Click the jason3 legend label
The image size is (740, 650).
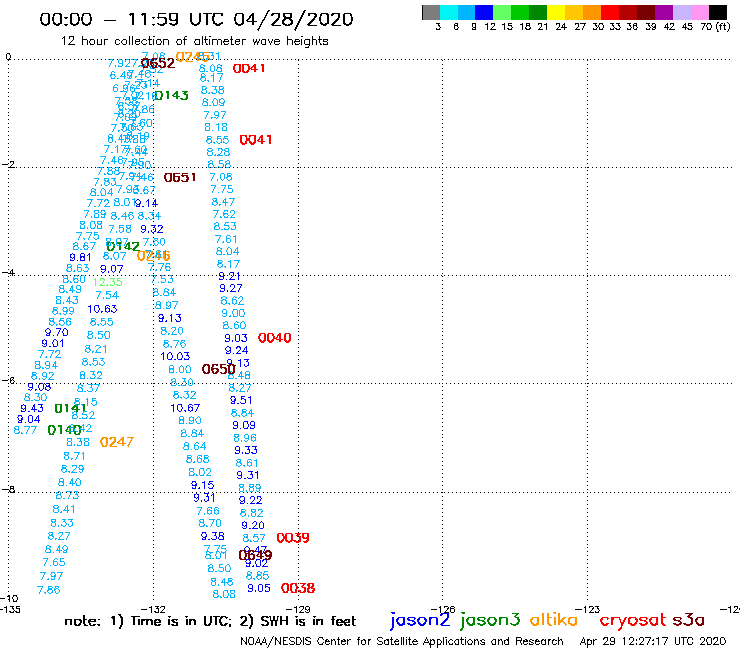pos(490,620)
